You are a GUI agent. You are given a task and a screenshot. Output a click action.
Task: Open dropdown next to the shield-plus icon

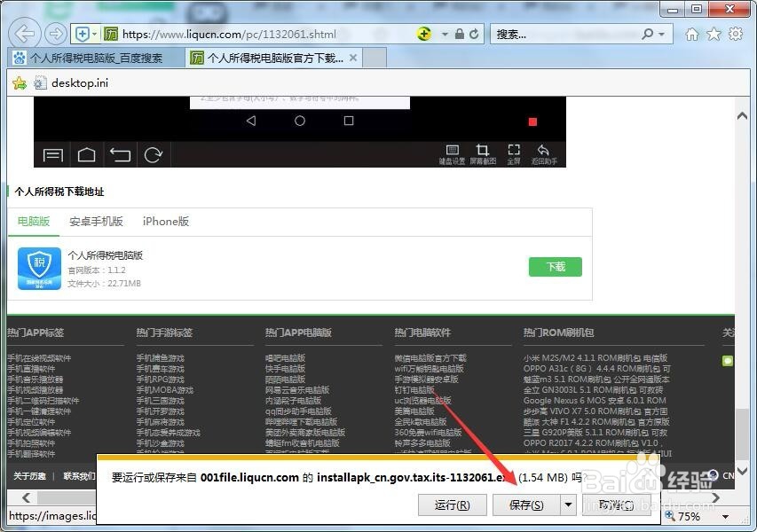point(95,34)
